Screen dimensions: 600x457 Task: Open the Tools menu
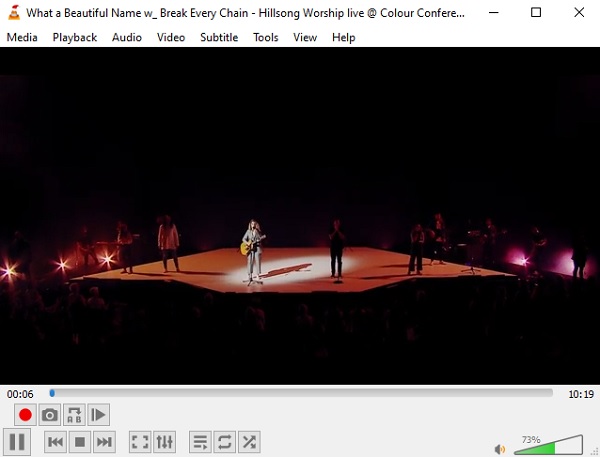tap(266, 38)
